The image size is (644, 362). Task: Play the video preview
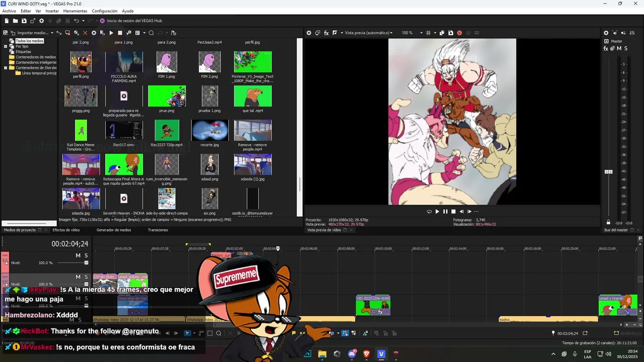(437, 212)
